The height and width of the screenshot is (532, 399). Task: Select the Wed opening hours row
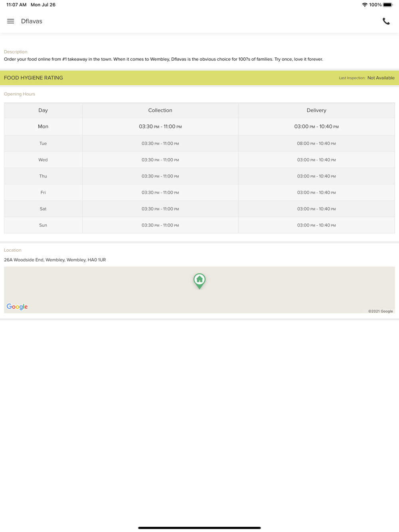(199, 160)
